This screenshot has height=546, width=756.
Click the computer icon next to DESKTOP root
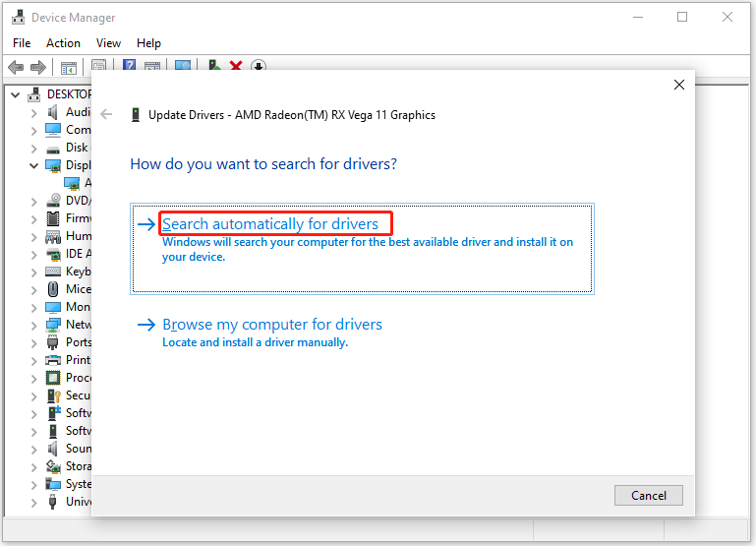[x=33, y=94]
